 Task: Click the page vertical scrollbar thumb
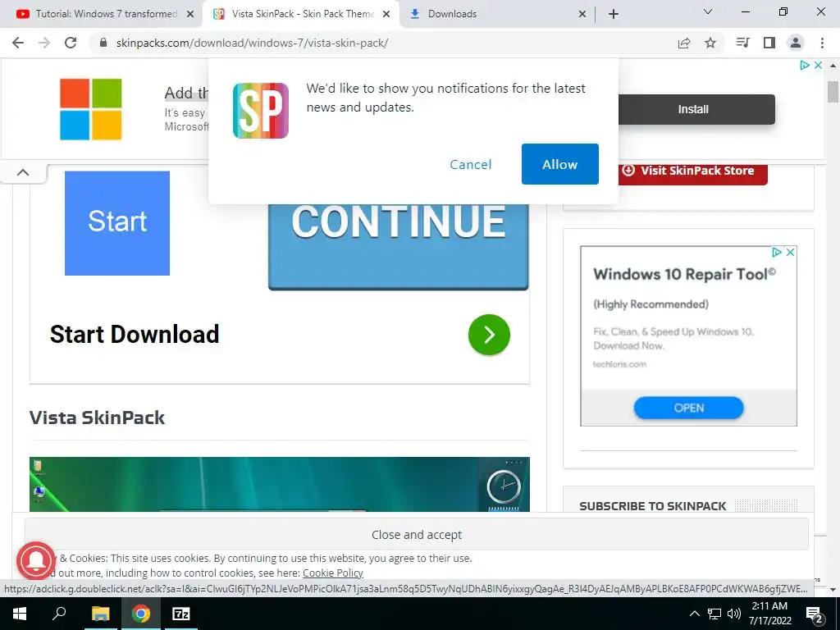[x=833, y=92]
